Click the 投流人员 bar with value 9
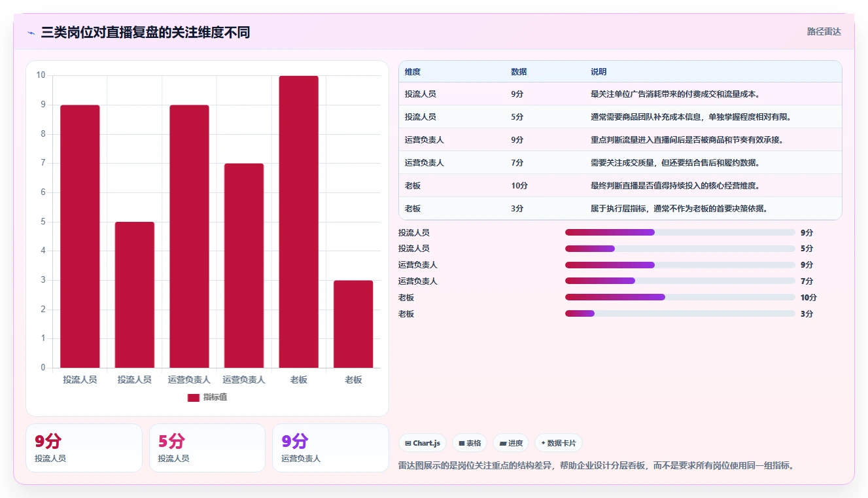The image size is (868, 498). (x=80, y=236)
